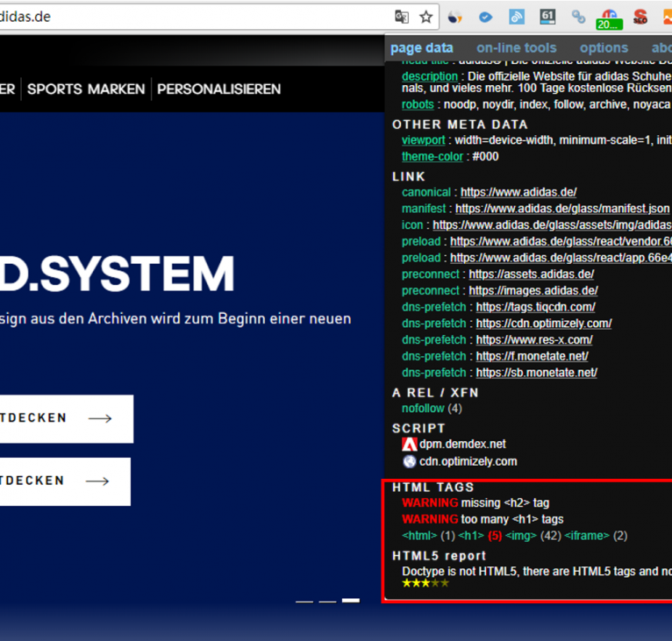Open the SPORTS MARKEN navigation menu
Image resolution: width=672 pixels, height=641 pixels.
coord(86,89)
